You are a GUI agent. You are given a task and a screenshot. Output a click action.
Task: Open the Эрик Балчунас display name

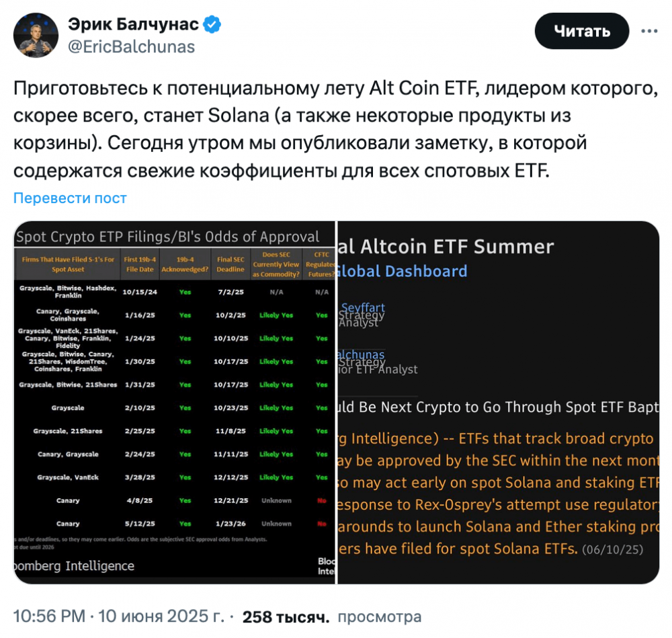point(133,26)
